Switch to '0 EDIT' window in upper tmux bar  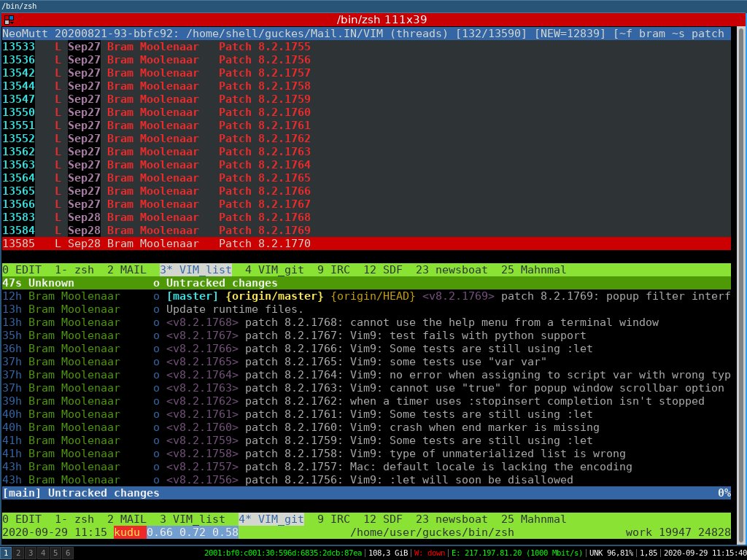click(x=22, y=270)
